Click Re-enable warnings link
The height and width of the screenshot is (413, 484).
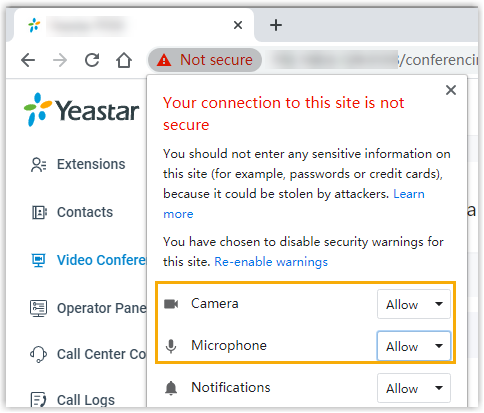pos(271,262)
